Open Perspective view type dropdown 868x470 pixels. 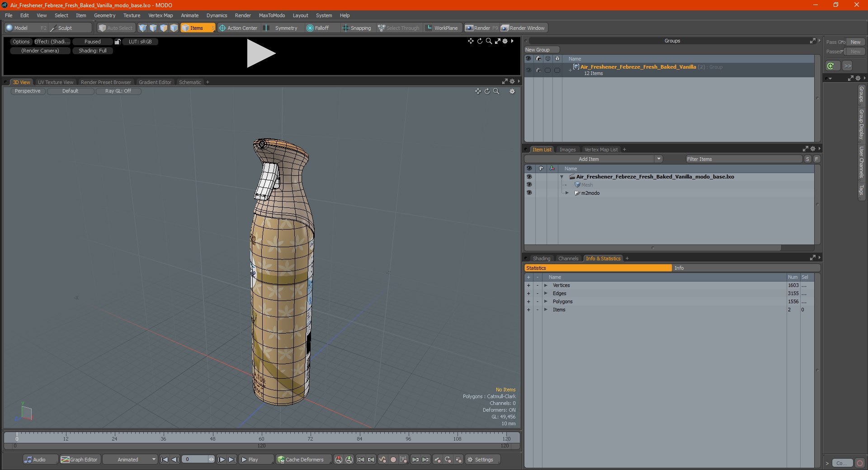28,91
